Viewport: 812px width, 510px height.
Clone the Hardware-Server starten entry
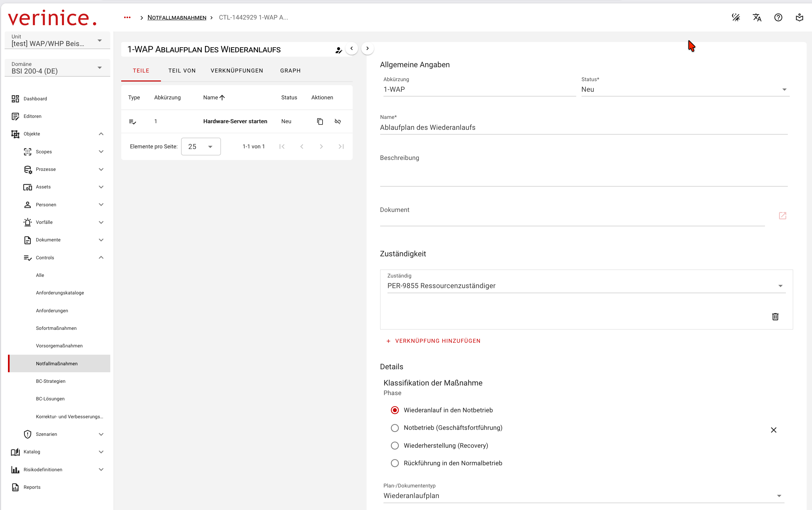click(320, 122)
